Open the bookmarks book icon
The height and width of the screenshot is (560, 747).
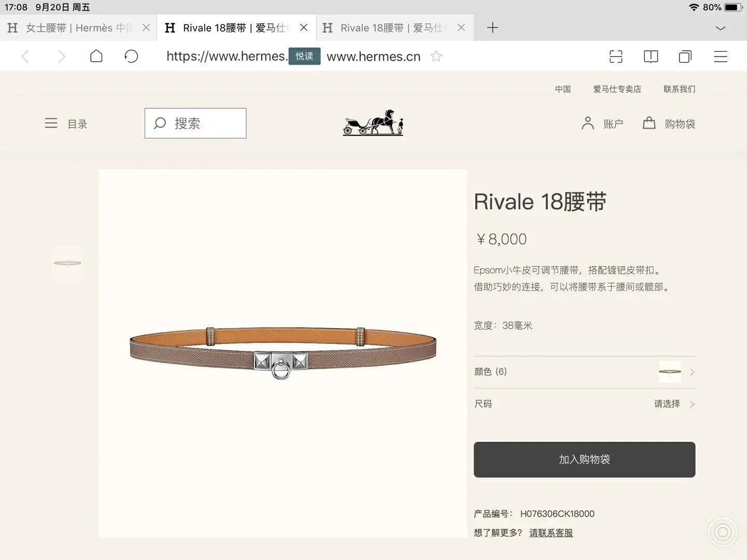click(651, 57)
